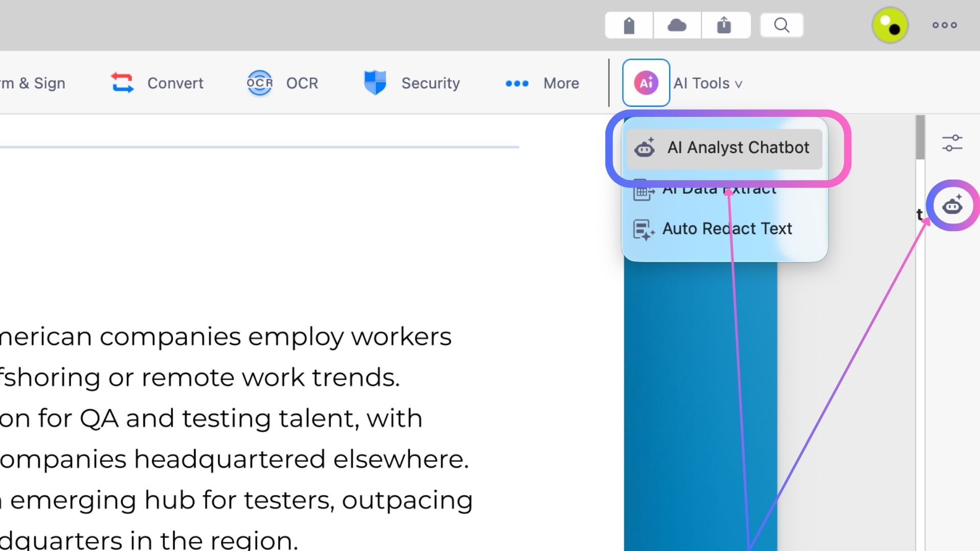Viewport: 980px width, 551px height.
Task: Click text 'companies employ workers'
Action: click(x=276, y=338)
